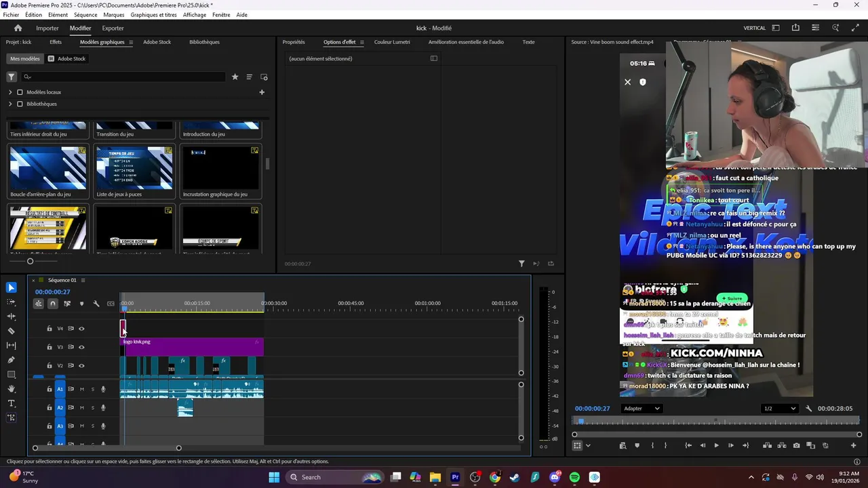Image resolution: width=868 pixels, height=488 pixels.
Task: Click the timeline horizontal zoom scrollbar
Action: point(107,448)
